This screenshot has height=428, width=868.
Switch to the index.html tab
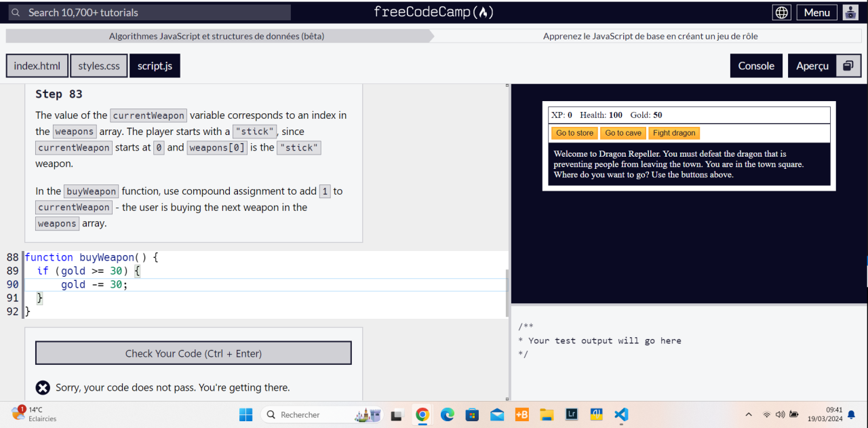point(37,65)
